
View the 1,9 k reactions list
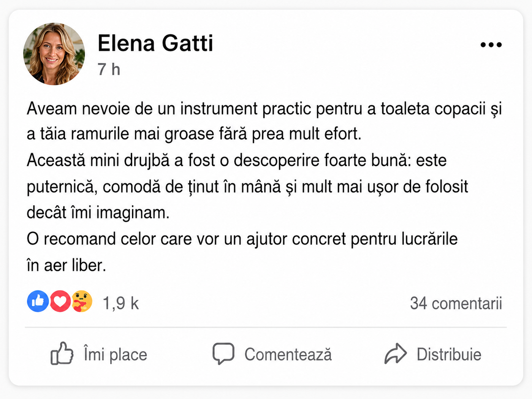point(121,303)
